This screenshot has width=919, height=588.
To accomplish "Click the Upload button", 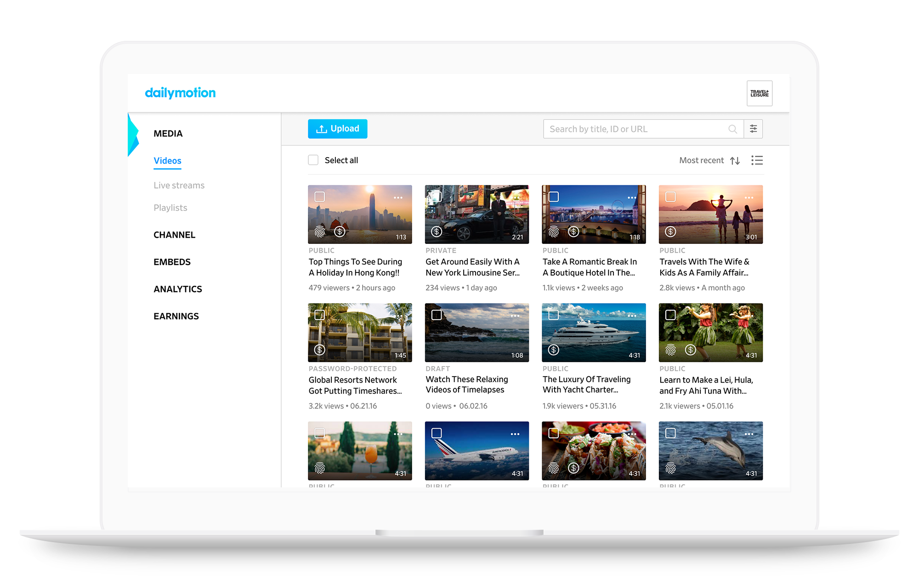I will (x=337, y=129).
